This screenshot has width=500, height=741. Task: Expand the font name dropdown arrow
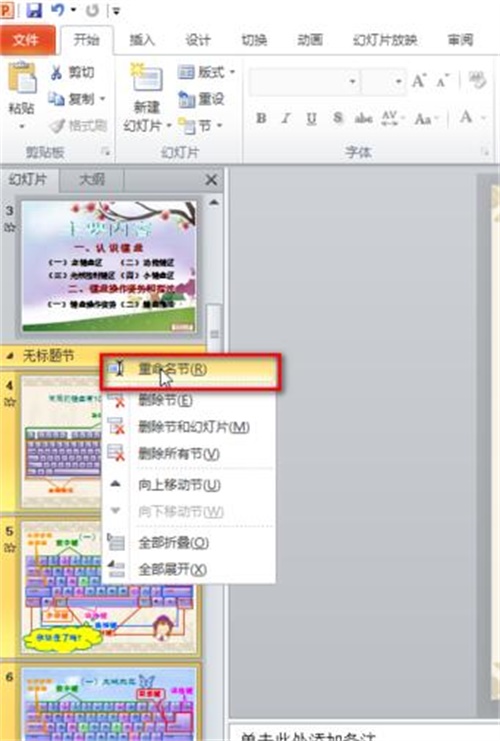coord(353,82)
